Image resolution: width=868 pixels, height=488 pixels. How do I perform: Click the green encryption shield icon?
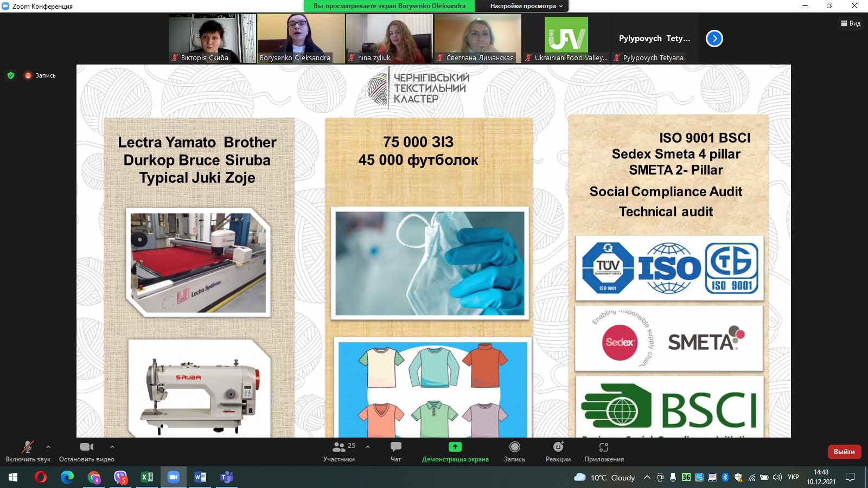click(11, 75)
